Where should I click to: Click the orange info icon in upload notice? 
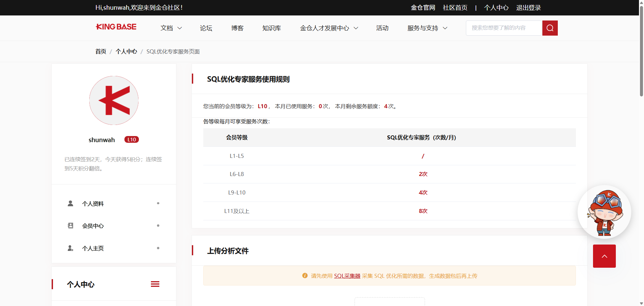coord(305,276)
